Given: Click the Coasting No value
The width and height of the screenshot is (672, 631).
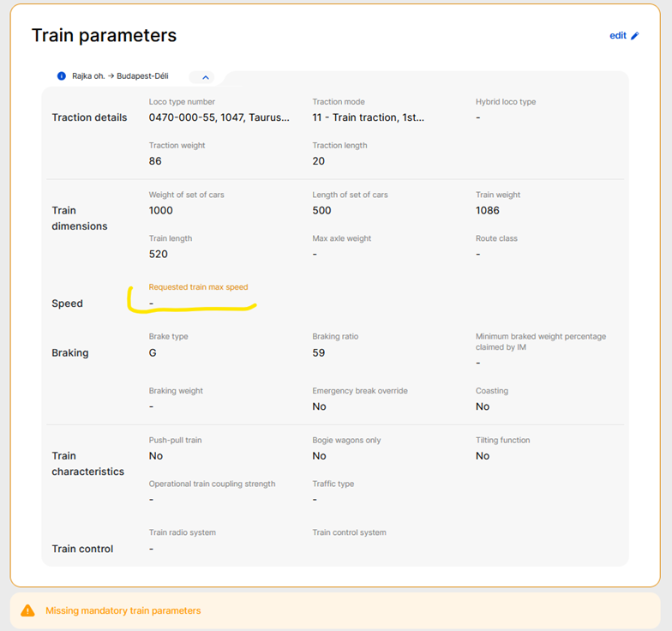Looking at the screenshot, I should 482,406.
